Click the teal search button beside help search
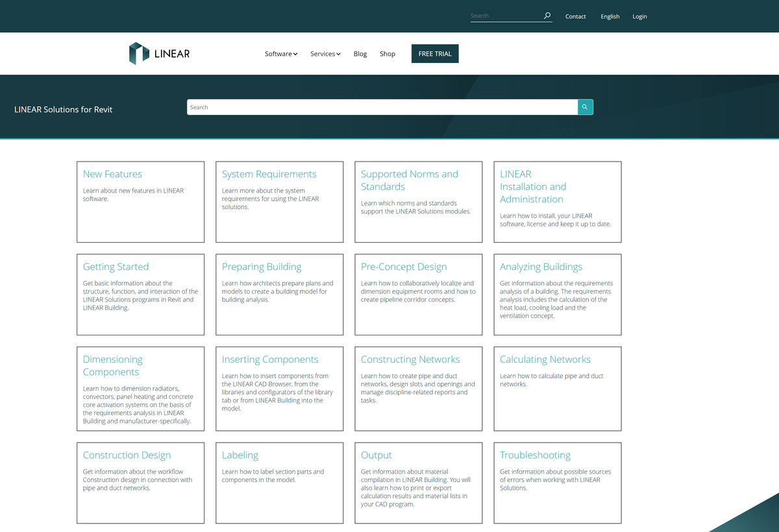The height and width of the screenshot is (532, 779). (586, 107)
